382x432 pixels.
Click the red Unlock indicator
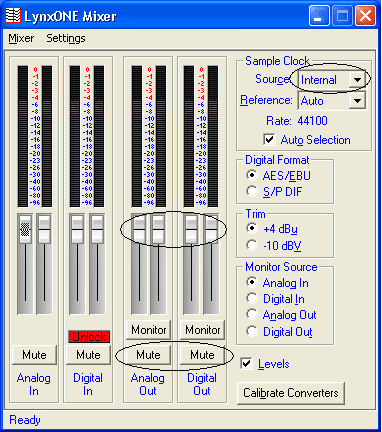(89, 337)
